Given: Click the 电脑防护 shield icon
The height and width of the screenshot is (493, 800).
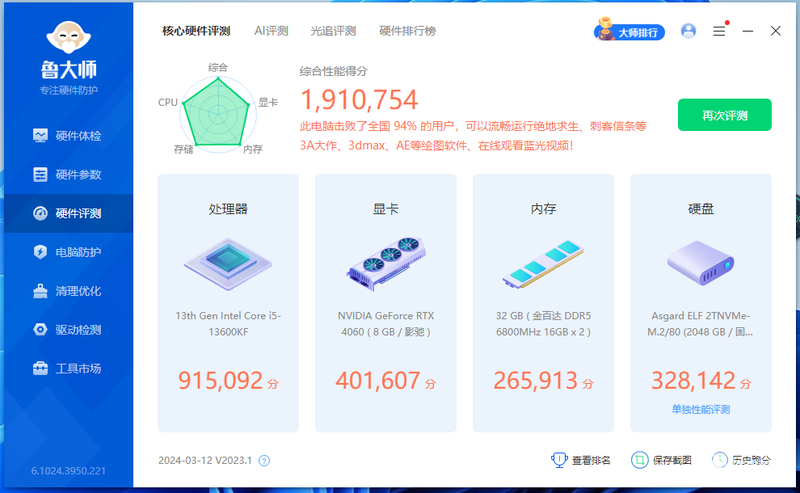Looking at the screenshot, I should 40,252.
